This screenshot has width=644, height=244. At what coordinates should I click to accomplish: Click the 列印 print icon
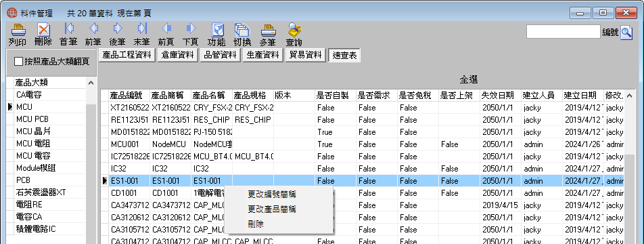(18, 30)
